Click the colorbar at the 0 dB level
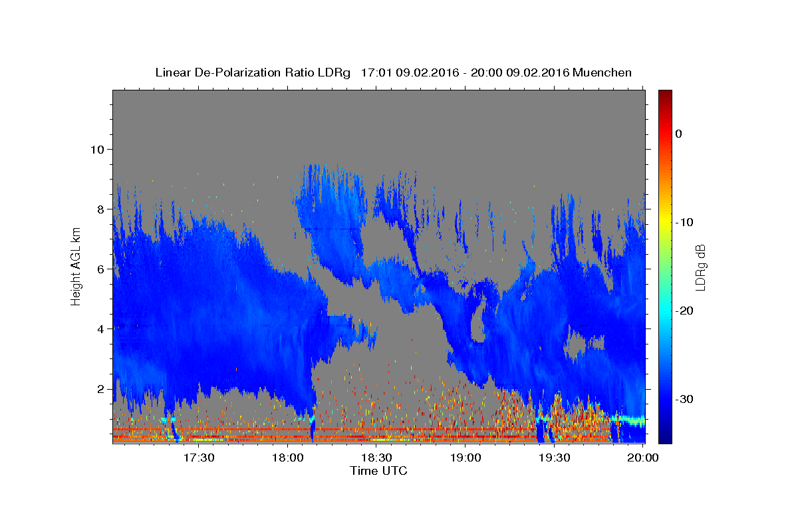The image size is (798, 532). (665, 134)
